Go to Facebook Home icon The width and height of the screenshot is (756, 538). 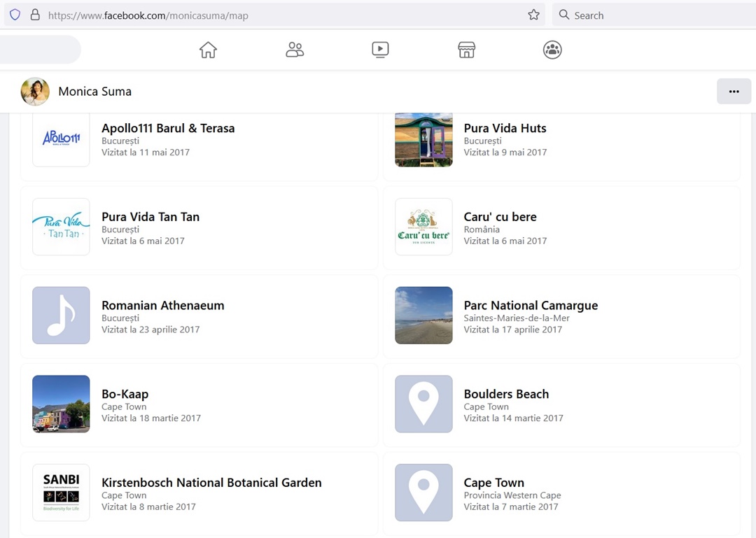pos(208,50)
